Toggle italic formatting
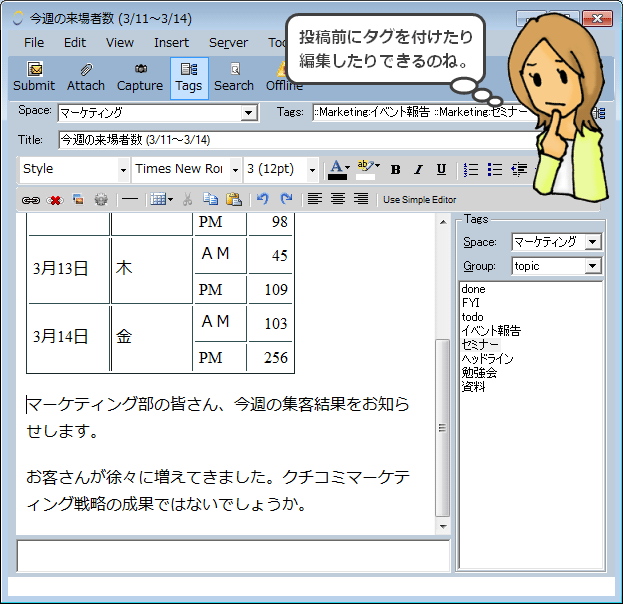Screen dimensions: 623x604 [418, 169]
